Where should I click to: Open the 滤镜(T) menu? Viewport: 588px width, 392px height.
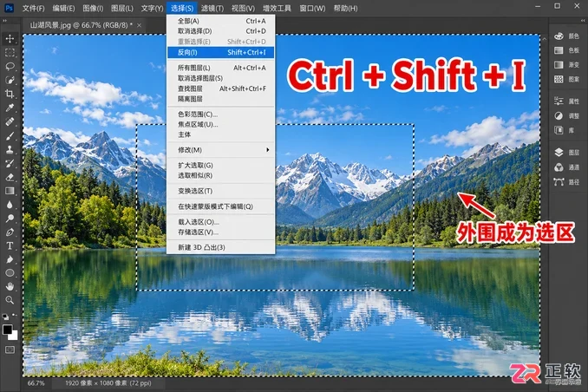point(212,8)
